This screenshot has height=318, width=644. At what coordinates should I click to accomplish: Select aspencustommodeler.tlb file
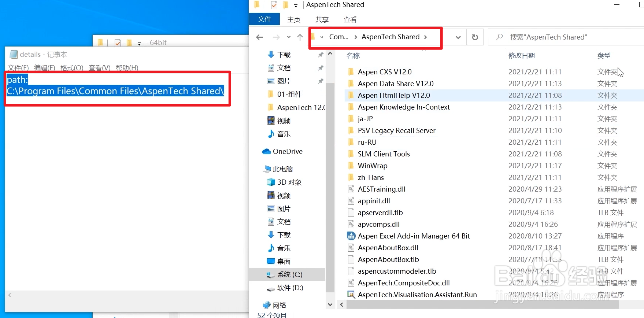[x=397, y=271]
